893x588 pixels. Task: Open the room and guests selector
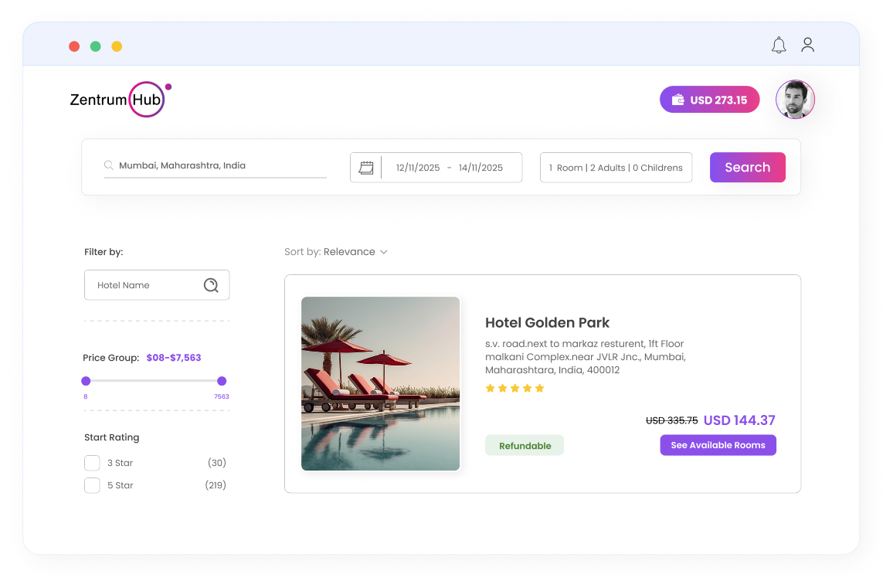(x=616, y=167)
